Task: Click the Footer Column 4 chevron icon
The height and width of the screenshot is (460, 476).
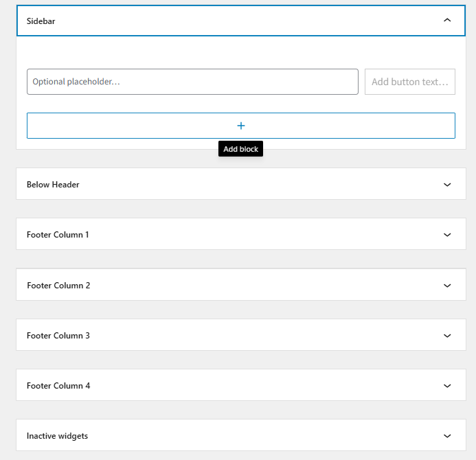Action: click(x=447, y=386)
